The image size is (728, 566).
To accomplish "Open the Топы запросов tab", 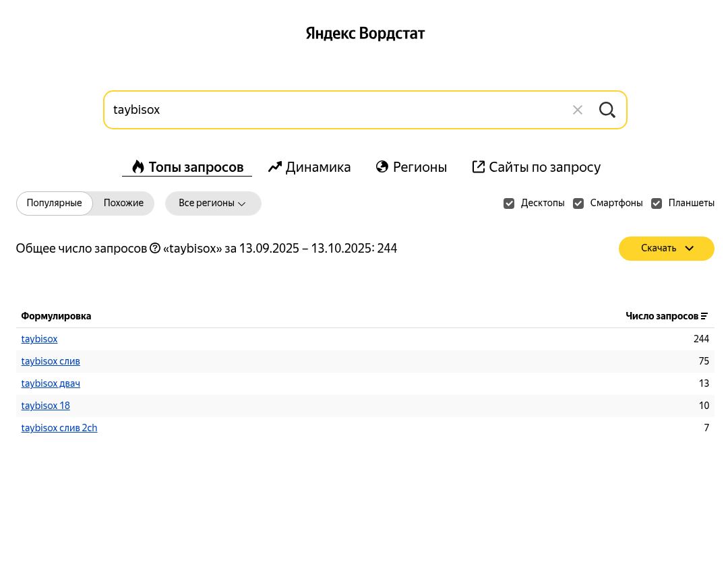I will click(x=187, y=167).
